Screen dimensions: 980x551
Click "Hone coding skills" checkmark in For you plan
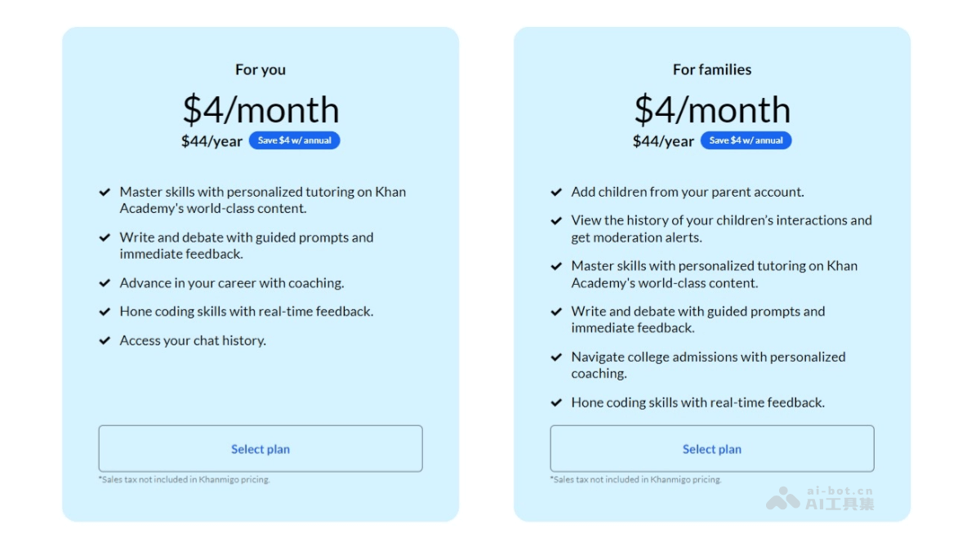[x=105, y=312]
